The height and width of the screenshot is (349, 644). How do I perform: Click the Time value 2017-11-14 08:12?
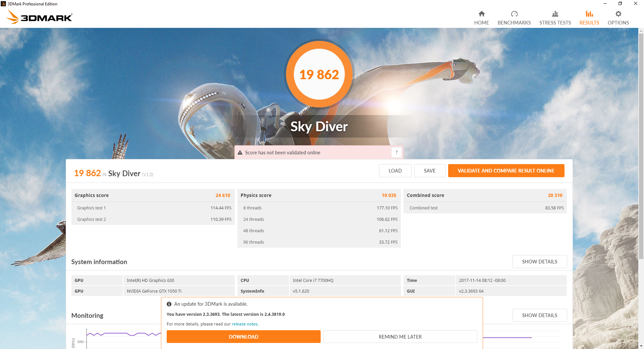(x=482, y=281)
